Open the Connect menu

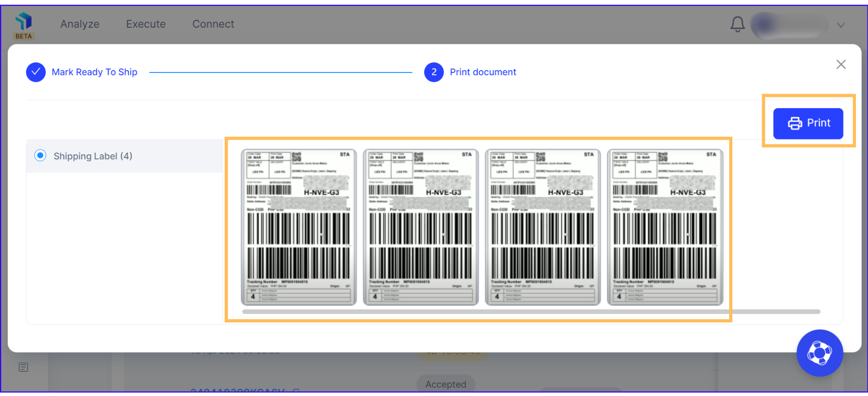pyautogui.click(x=213, y=24)
